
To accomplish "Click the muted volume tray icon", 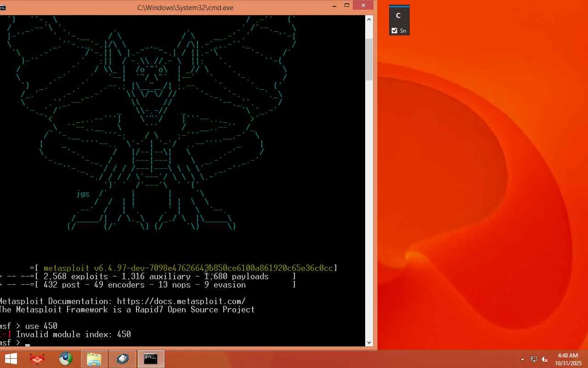I will [545, 359].
